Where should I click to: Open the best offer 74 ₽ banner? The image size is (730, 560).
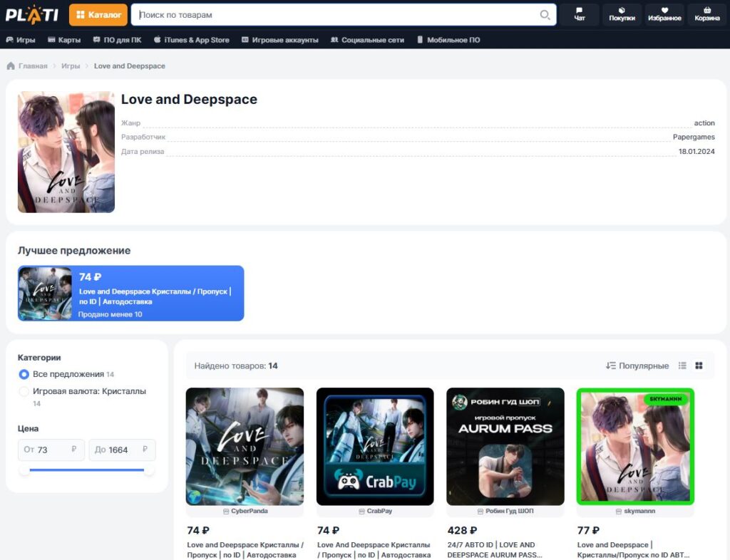(x=131, y=293)
